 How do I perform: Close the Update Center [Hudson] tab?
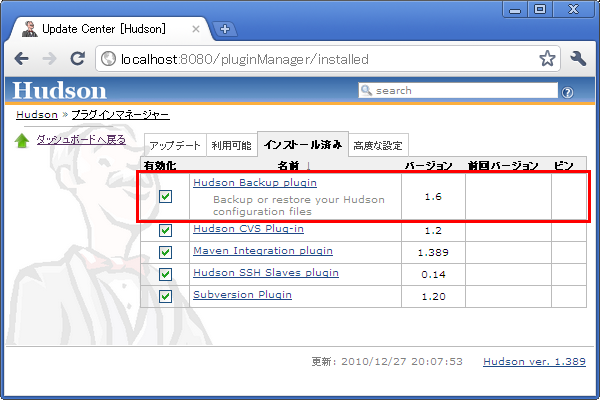[x=196, y=29]
